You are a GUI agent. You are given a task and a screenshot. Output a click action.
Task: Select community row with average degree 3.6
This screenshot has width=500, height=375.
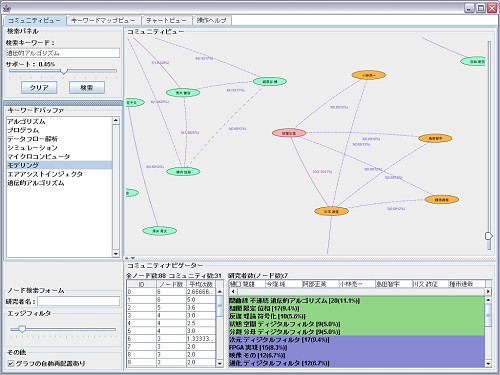point(171,308)
